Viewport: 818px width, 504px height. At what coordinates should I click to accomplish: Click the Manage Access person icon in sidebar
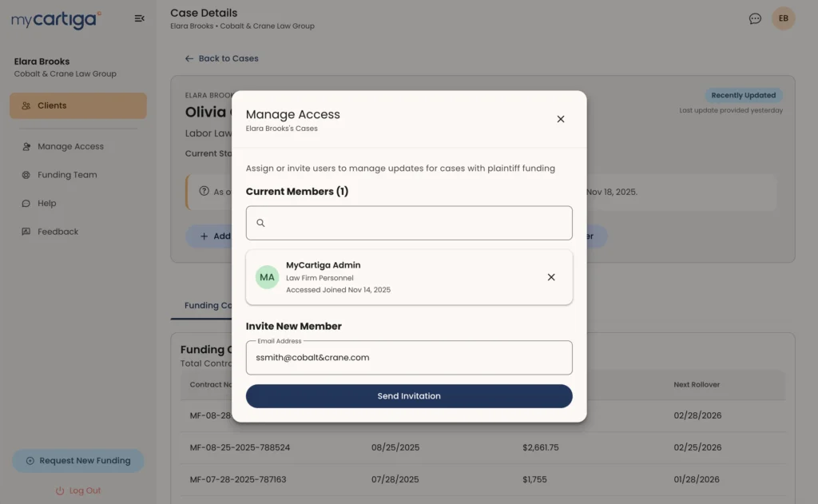[26, 147]
